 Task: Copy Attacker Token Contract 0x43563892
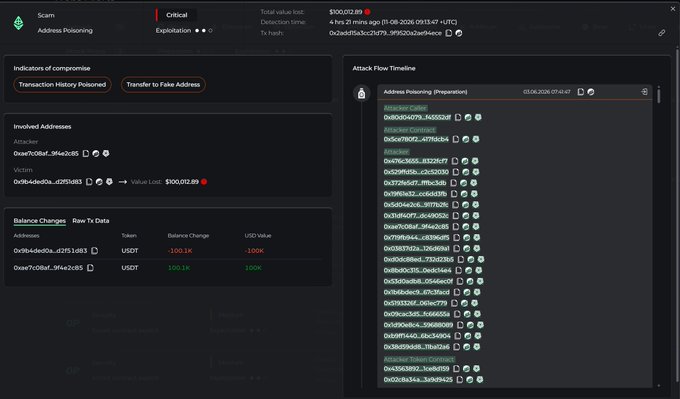click(x=456, y=369)
